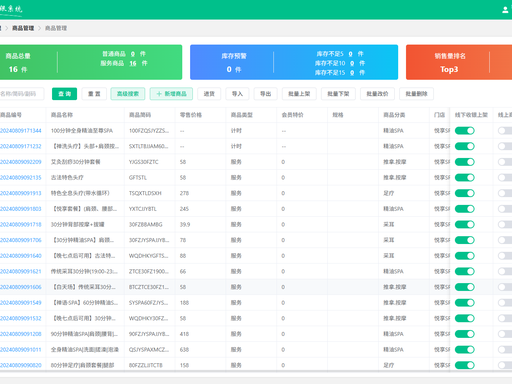The width and height of the screenshot is (512, 384).
Task: Toggle 线下收银上架 for row 20240809091549
Action: (465, 303)
